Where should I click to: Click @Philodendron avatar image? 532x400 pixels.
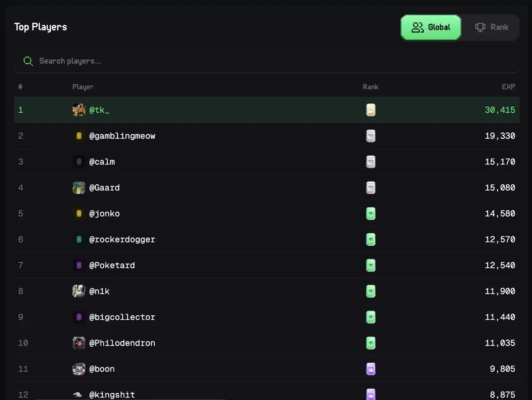pos(79,343)
